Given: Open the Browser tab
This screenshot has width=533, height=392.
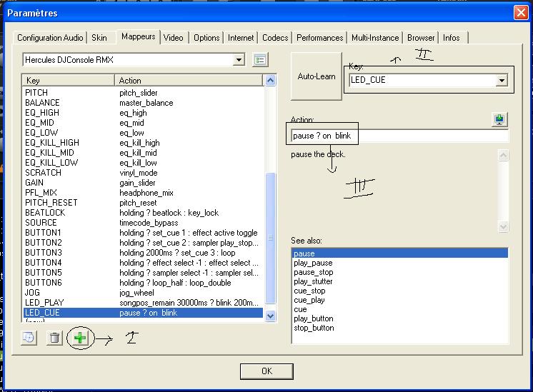Looking at the screenshot, I should pos(421,38).
